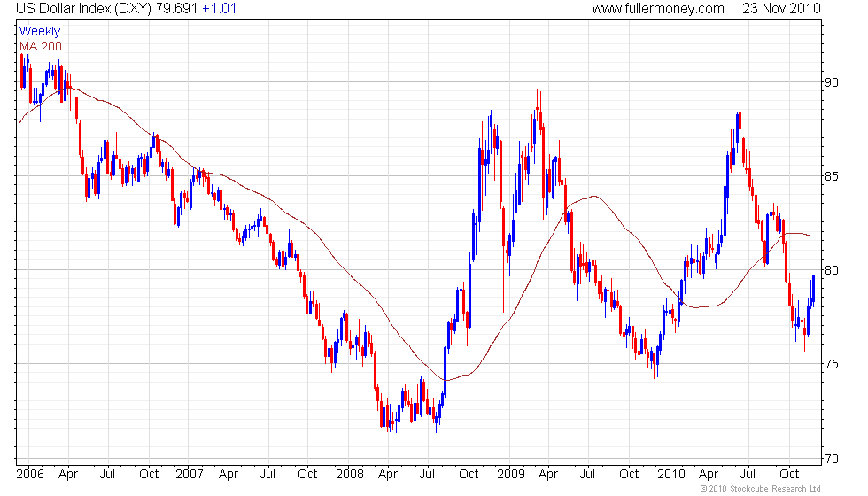868x496 pixels.
Task: Click the last 'Oct' label on the x-axis
Action: pos(789,475)
